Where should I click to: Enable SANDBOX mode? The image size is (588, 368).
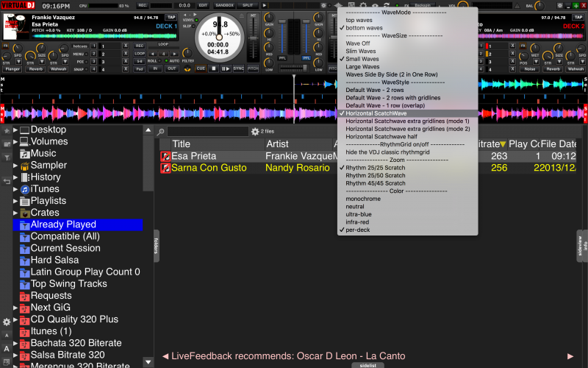225,5
